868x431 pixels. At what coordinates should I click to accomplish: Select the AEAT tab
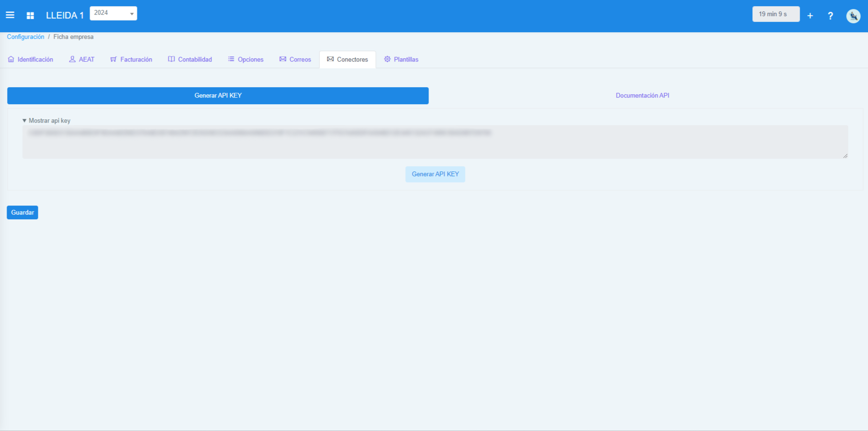pos(82,59)
